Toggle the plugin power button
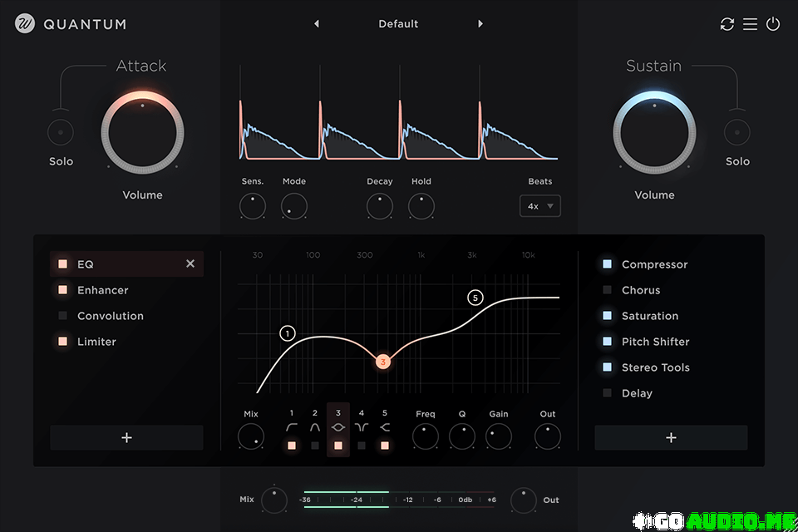This screenshot has width=798, height=532. (773, 24)
